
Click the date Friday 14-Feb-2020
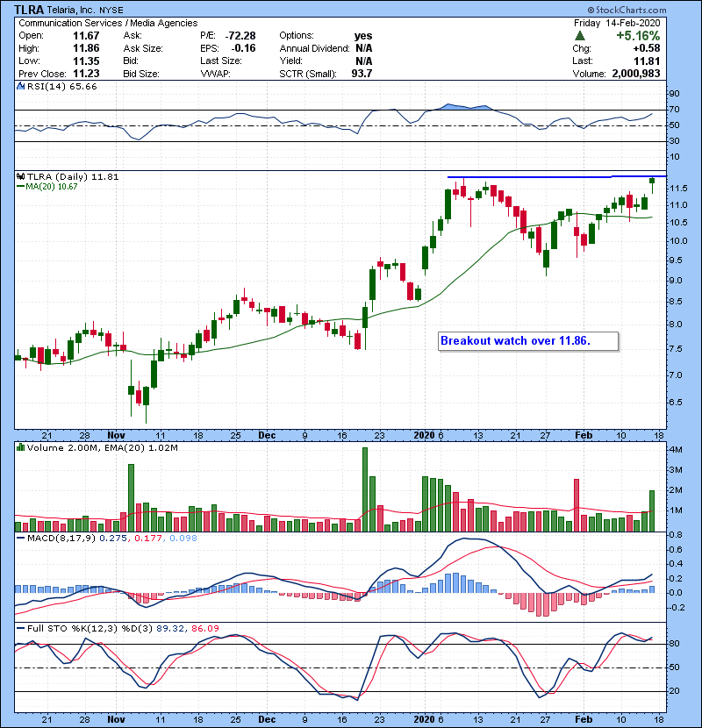(x=617, y=23)
